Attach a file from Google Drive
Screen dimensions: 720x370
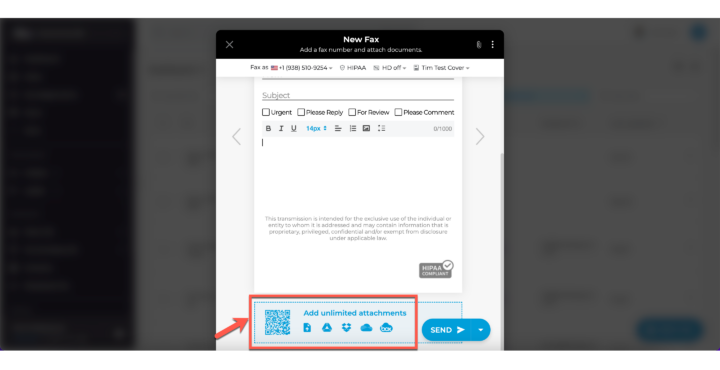(x=326, y=328)
